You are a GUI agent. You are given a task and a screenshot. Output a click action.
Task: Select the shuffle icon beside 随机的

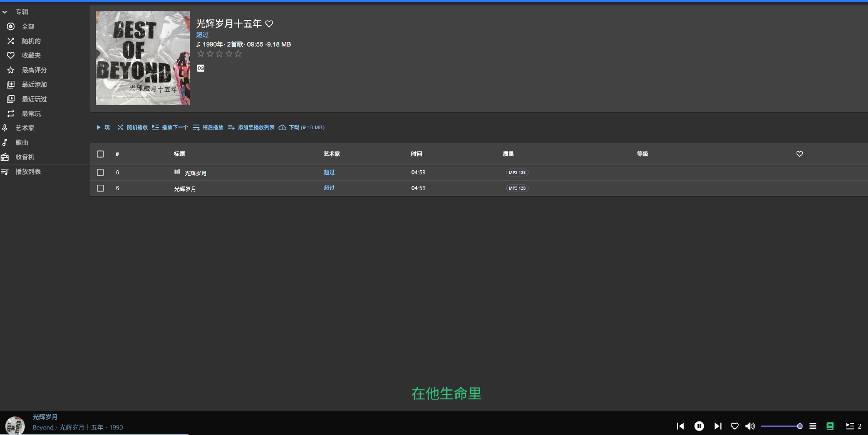point(10,41)
